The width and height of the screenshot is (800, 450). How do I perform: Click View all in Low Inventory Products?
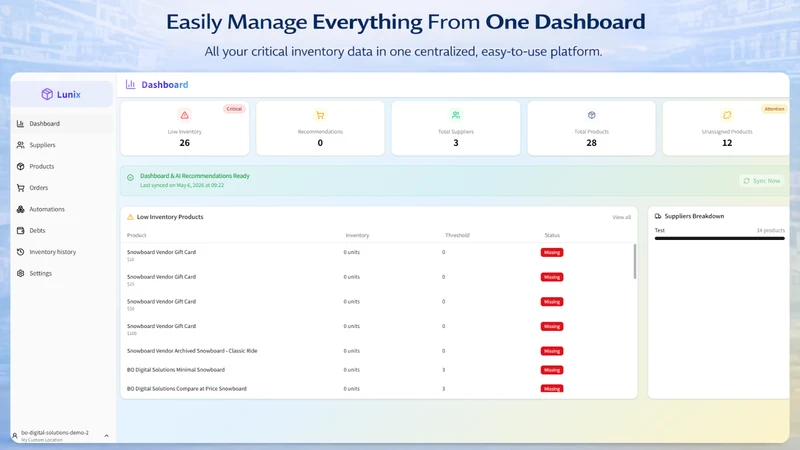point(621,217)
